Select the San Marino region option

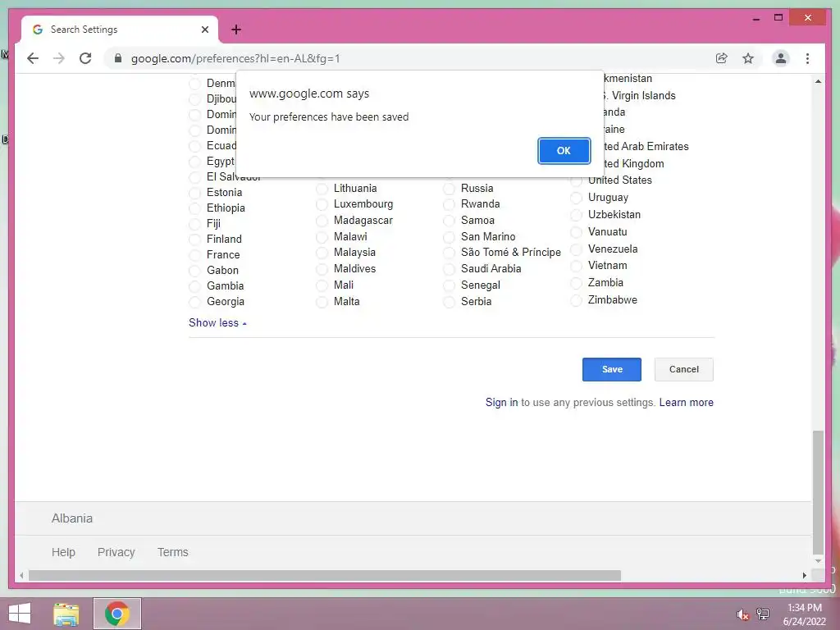(x=449, y=237)
